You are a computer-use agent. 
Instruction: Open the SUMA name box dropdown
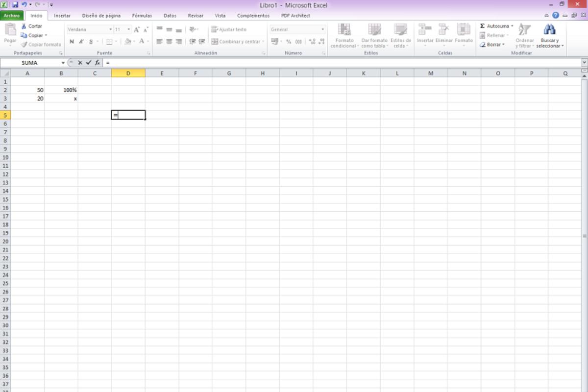tap(63, 63)
